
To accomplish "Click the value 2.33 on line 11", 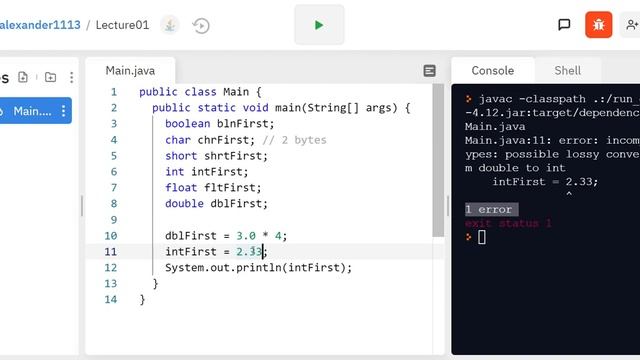I will [x=249, y=252].
